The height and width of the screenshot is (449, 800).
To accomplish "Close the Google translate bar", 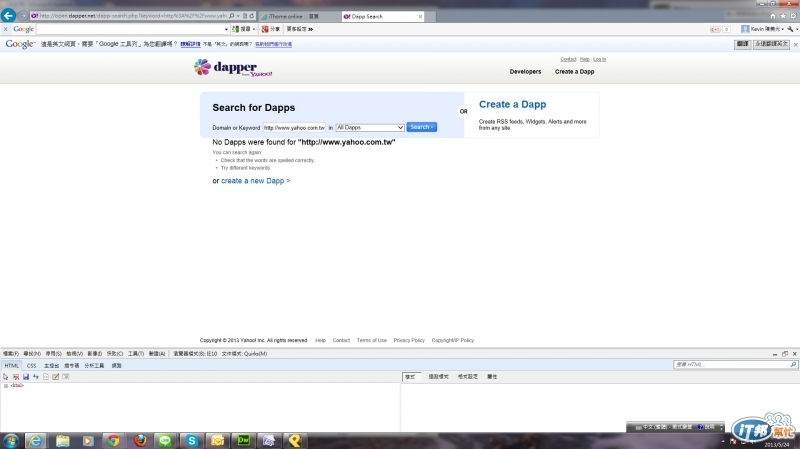I will pyautogui.click(x=795, y=44).
